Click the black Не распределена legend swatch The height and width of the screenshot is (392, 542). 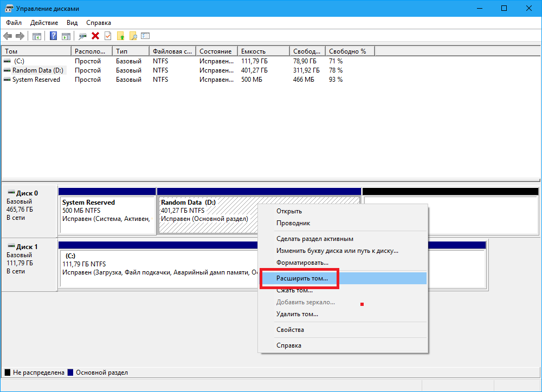[7, 373]
